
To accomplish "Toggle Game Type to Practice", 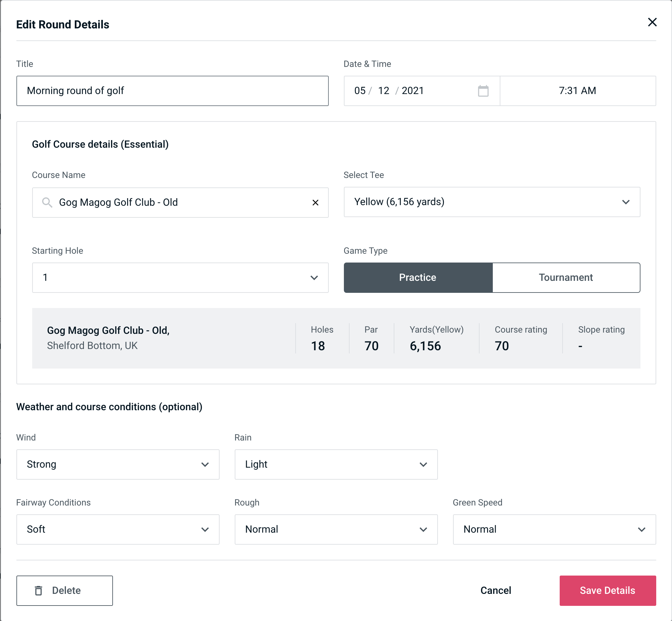I will [418, 277].
